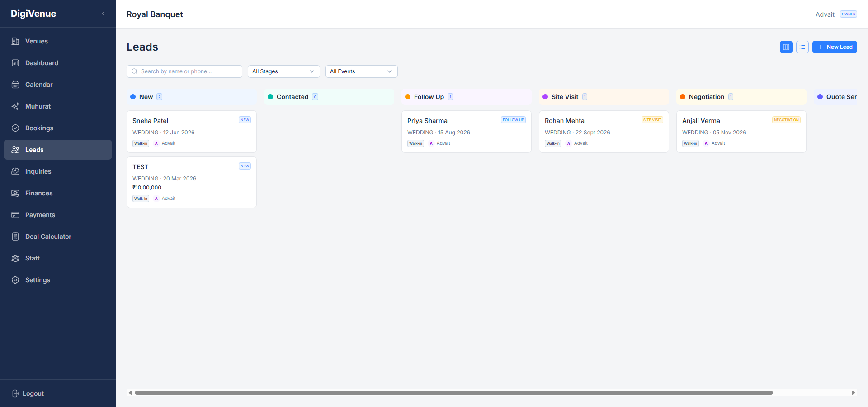
Task: Click the NEGOTIATION tag on Anjali Verma
Action: coord(786,120)
